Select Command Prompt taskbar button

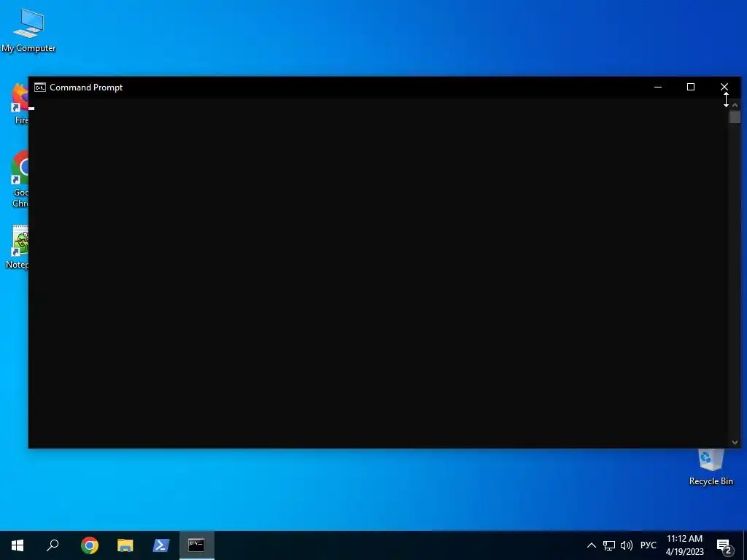pyautogui.click(x=197, y=545)
